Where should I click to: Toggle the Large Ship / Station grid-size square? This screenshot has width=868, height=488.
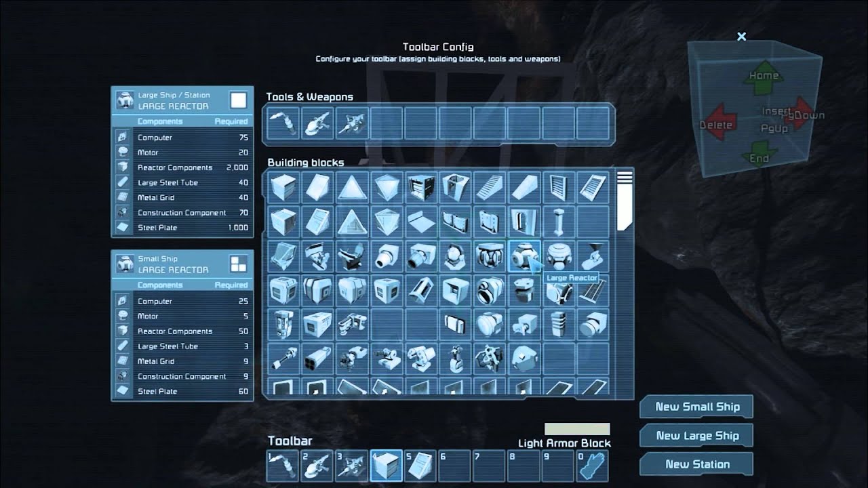click(x=238, y=101)
